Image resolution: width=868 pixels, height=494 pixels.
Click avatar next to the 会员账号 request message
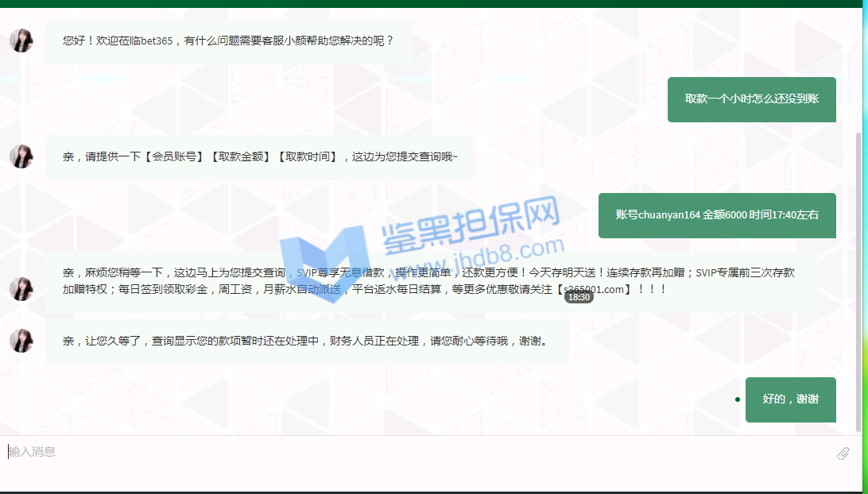(x=21, y=156)
